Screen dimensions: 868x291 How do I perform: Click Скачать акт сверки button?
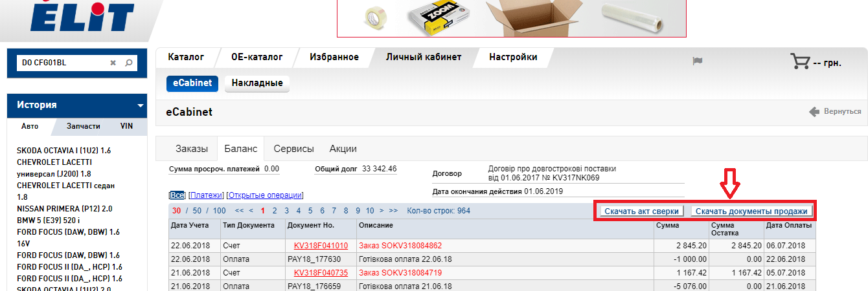tap(641, 211)
